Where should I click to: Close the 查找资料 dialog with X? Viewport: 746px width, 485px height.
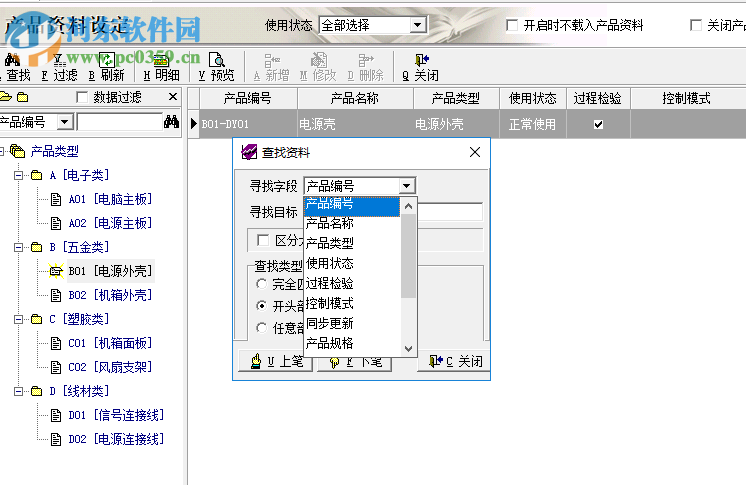475,152
